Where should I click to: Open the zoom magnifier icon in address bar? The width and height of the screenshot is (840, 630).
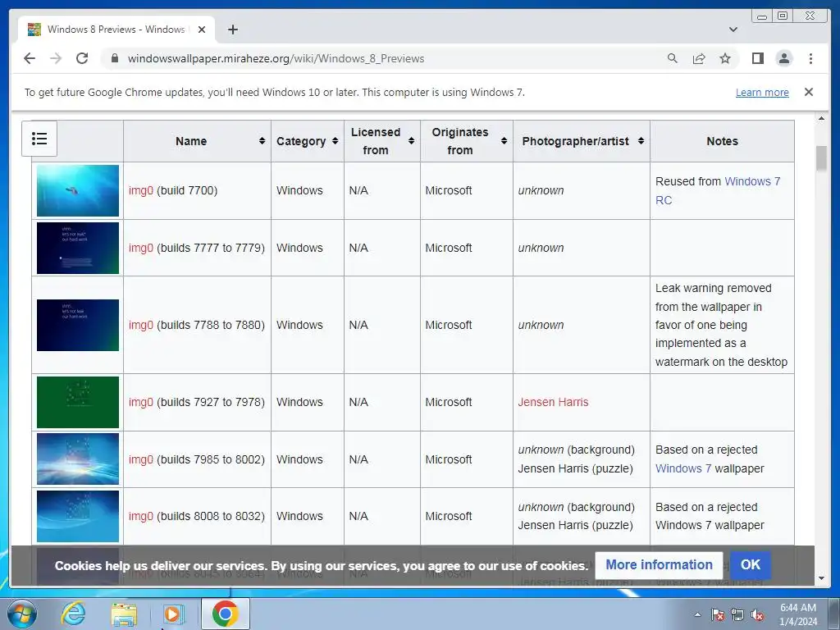[x=673, y=58]
